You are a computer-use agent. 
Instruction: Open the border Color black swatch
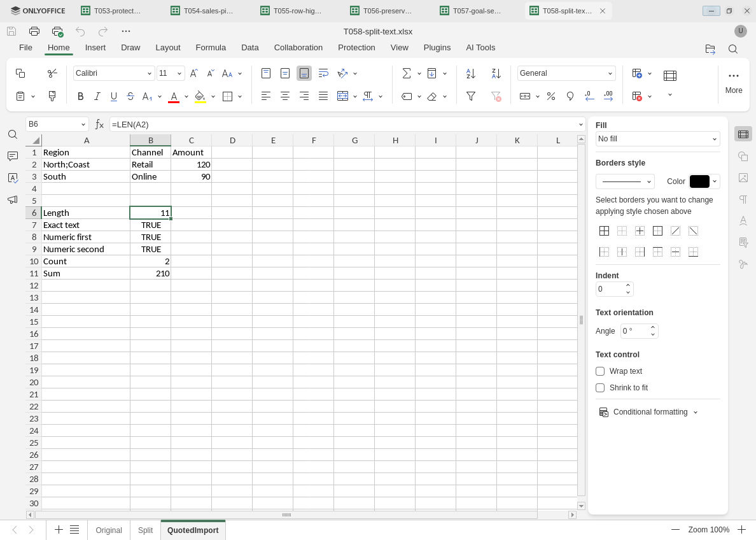tap(699, 181)
